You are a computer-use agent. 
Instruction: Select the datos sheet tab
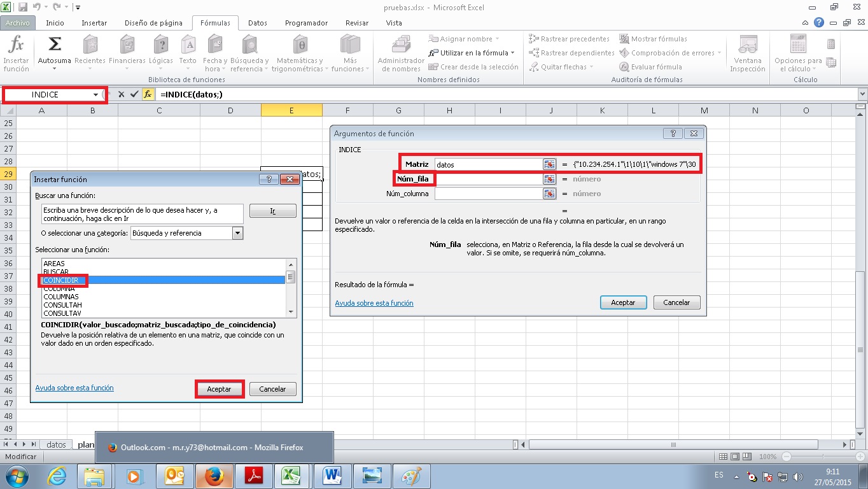[55, 444]
